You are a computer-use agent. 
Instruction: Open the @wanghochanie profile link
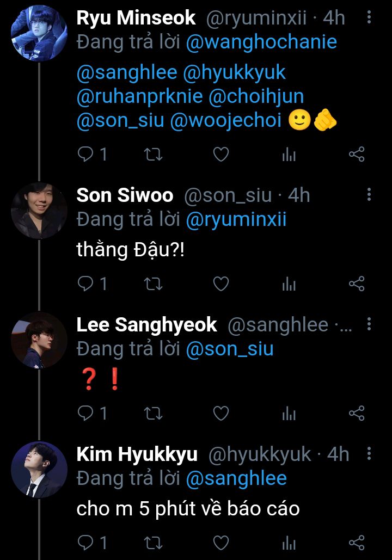261,42
